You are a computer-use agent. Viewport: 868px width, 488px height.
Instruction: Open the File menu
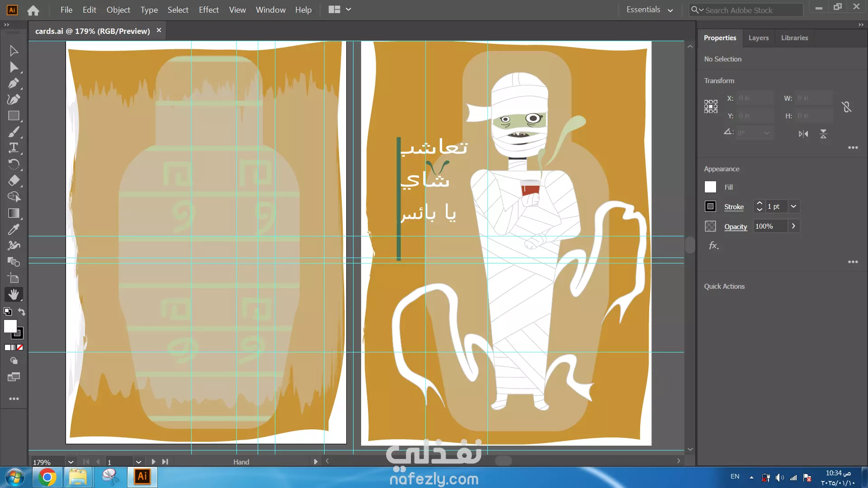(66, 9)
